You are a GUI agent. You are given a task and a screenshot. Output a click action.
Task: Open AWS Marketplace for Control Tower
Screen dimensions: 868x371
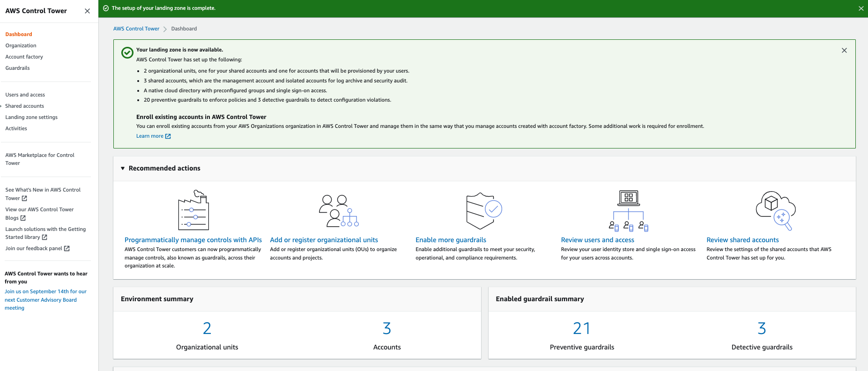pyautogui.click(x=40, y=159)
